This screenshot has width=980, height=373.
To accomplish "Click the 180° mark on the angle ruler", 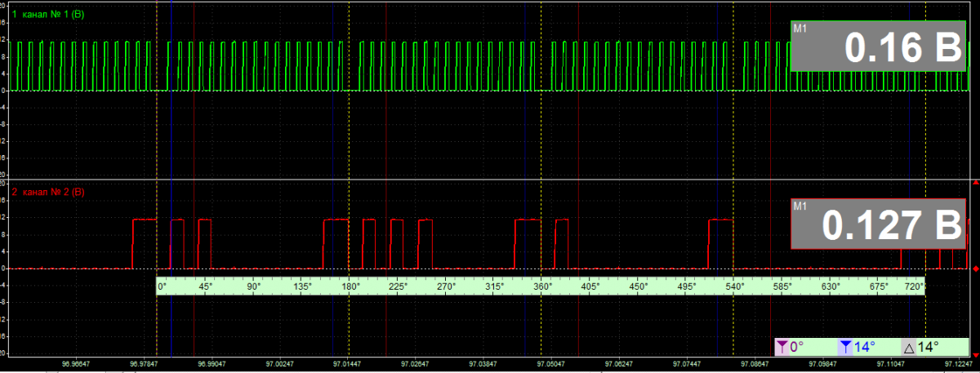I will tap(350, 286).
